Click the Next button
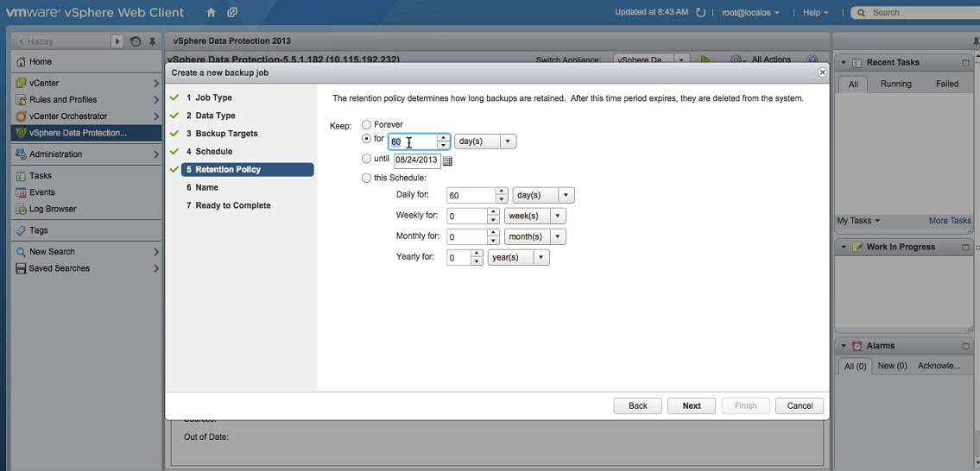980x471 pixels. (692, 406)
